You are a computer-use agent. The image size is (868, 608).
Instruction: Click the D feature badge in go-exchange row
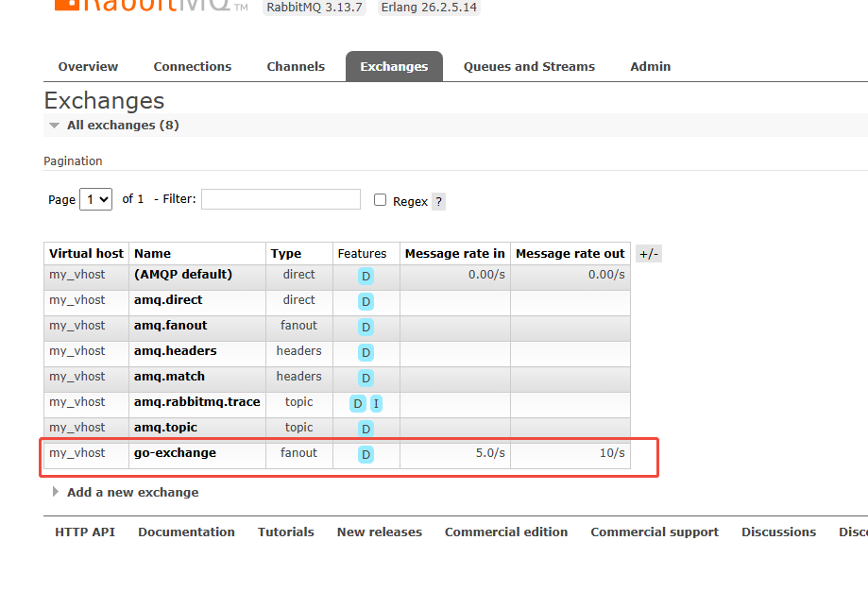tap(366, 454)
